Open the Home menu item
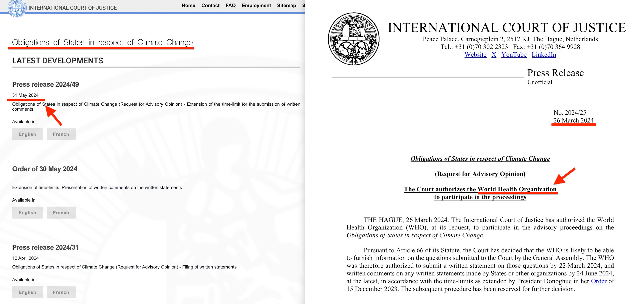The height and width of the screenshot is (304, 644). [188, 6]
